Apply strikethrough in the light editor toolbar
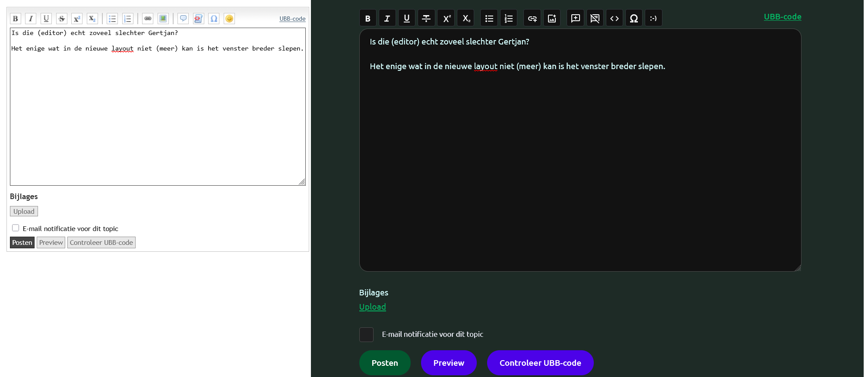The height and width of the screenshot is (377, 868). pos(62,19)
